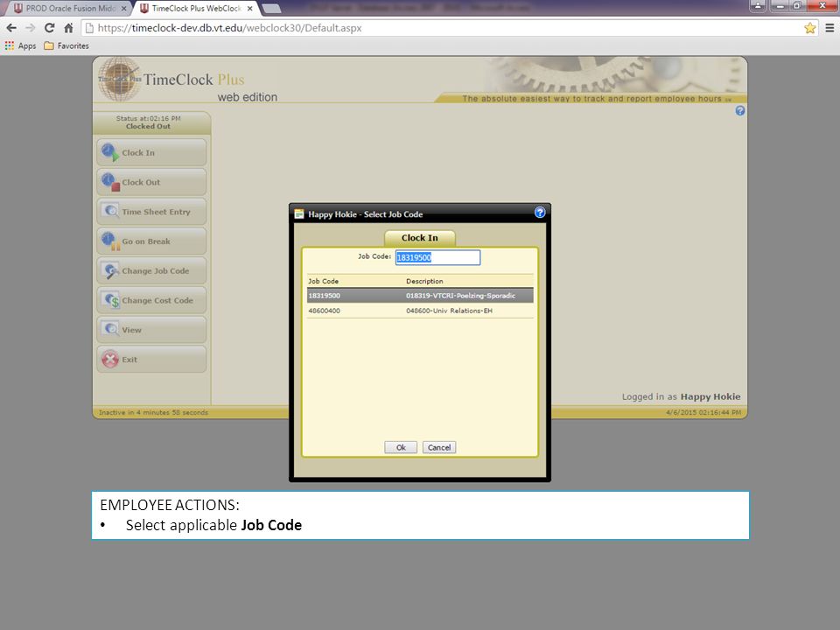The image size is (840, 630).
Task: Click the Change Job Code icon
Action: coord(111,271)
